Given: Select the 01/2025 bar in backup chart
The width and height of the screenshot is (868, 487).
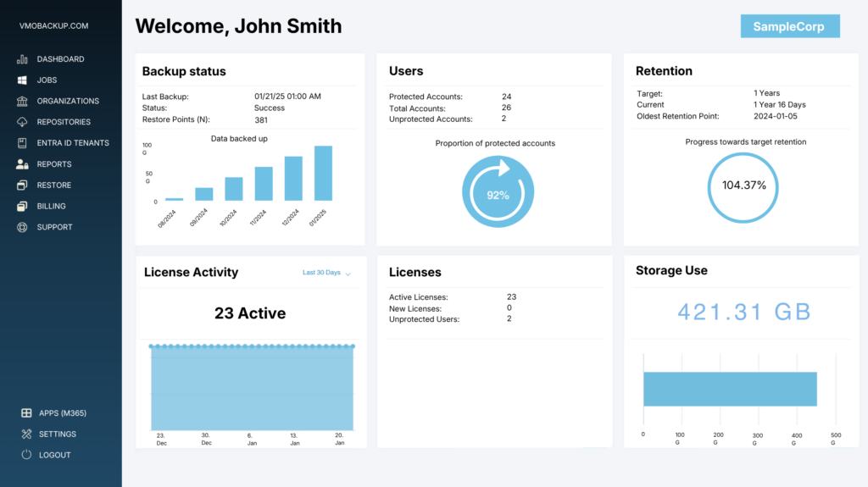Looking at the screenshot, I should coord(323,173).
